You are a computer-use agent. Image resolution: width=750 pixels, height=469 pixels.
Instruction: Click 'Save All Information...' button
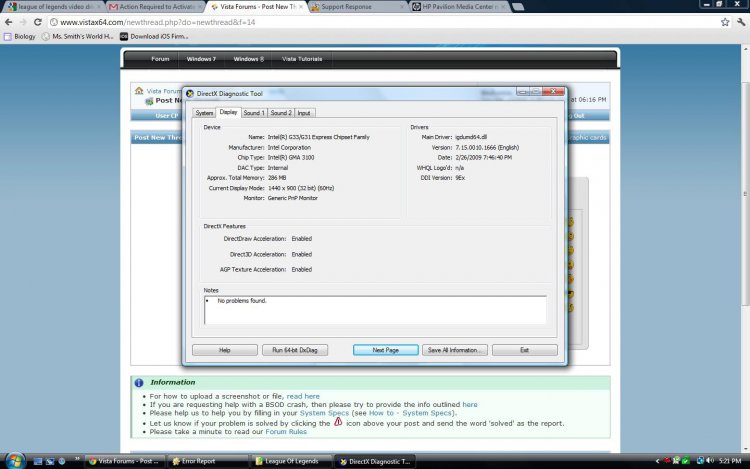coord(454,350)
